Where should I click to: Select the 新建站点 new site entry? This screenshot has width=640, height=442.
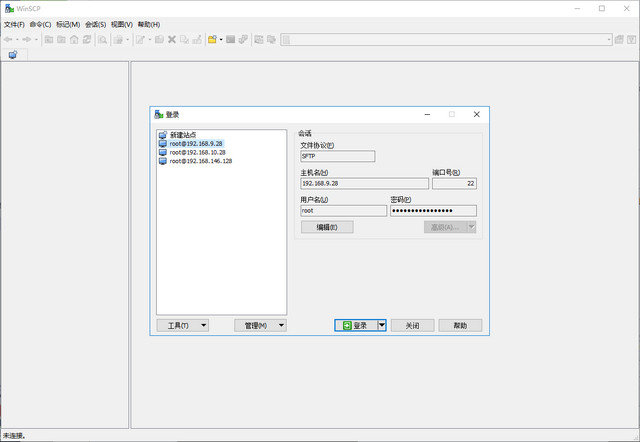pyautogui.click(x=182, y=134)
